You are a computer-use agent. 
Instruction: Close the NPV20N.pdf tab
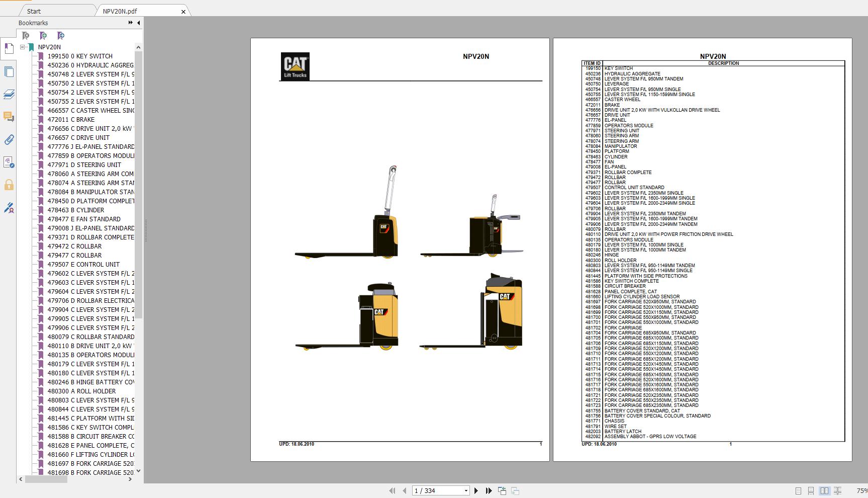point(183,11)
